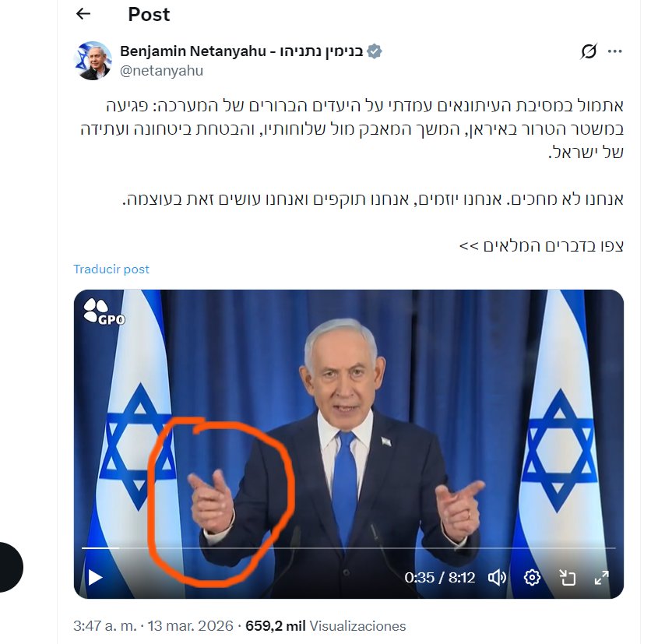The image size is (651, 644).
Task: Click the blue verified badge icon
Action: (374, 51)
